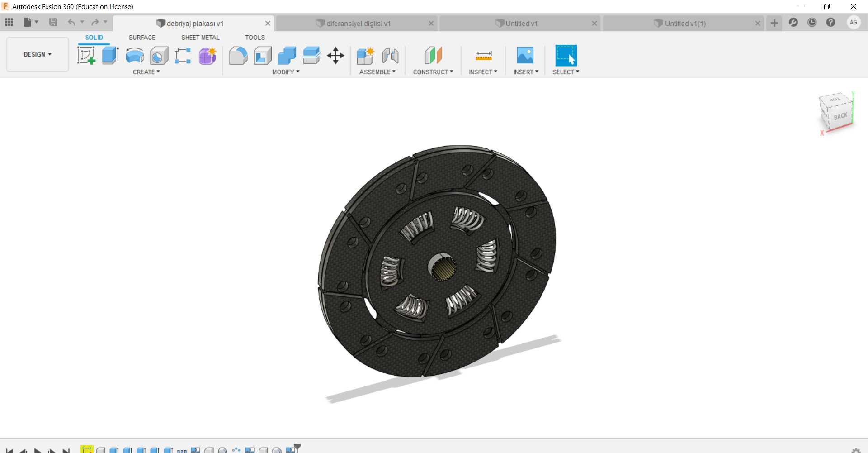
Task: Jump timeline to the end
Action: [66, 451]
